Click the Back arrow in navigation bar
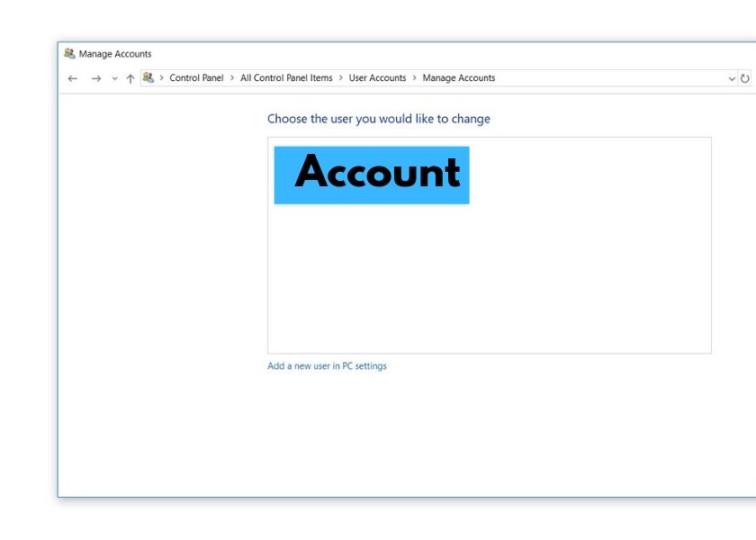 point(73,78)
